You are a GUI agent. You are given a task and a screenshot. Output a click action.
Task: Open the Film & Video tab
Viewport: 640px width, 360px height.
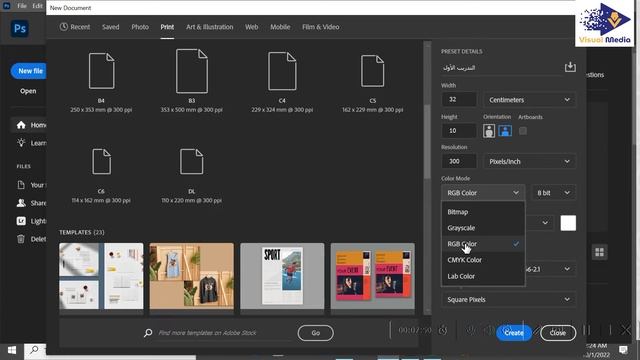[320, 27]
